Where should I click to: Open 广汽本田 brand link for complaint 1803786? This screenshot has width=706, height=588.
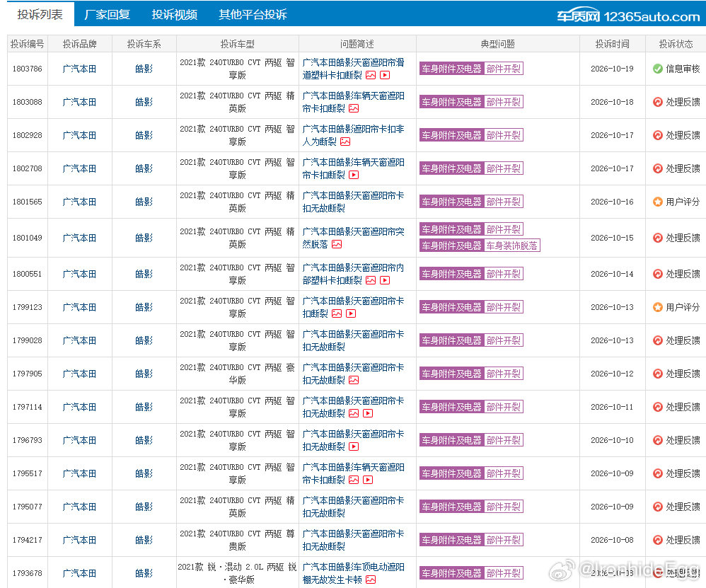click(x=79, y=69)
